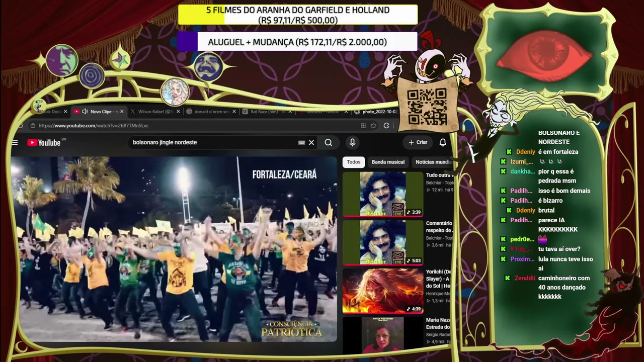Close the Rat Race (film) tab
Screen dimensions: 644x362
click(291, 112)
